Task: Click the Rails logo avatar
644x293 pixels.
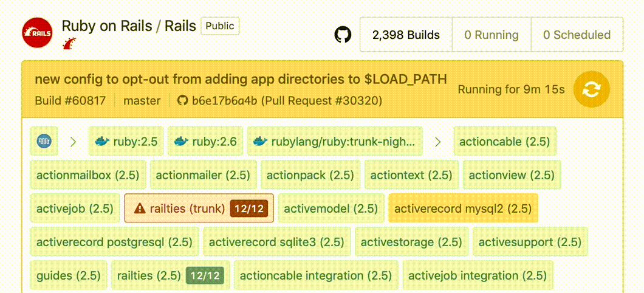Action: coord(38,34)
